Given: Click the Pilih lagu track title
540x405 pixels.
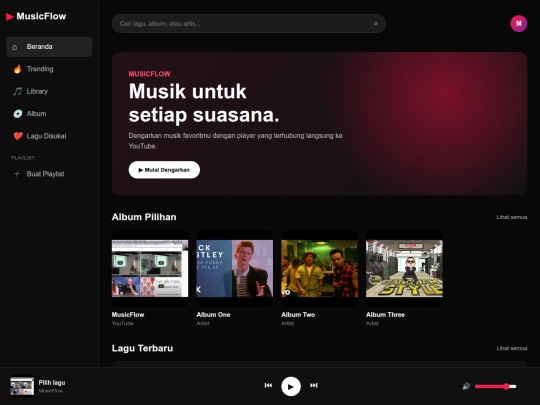Looking at the screenshot, I should point(52,383).
